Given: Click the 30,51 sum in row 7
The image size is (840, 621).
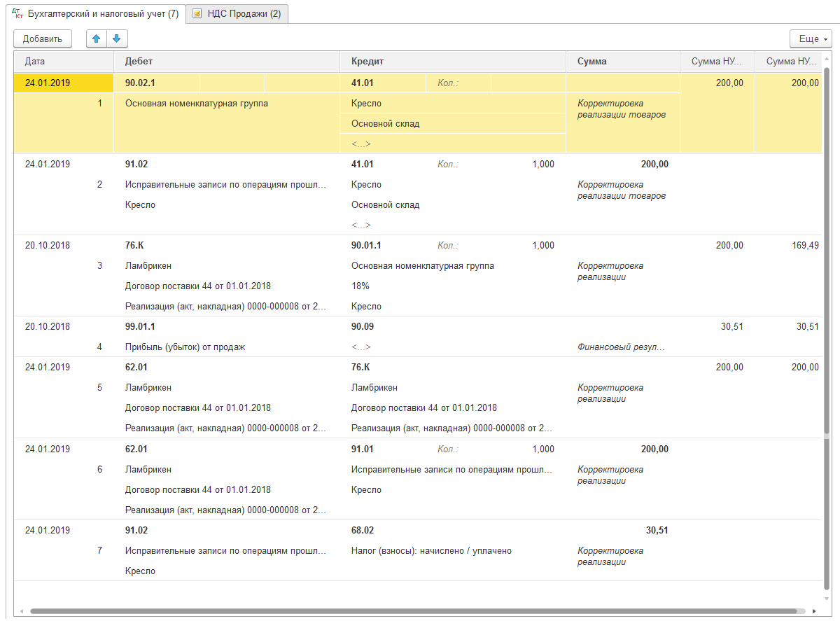Looking at the screenshot, I should pos(657,531).
